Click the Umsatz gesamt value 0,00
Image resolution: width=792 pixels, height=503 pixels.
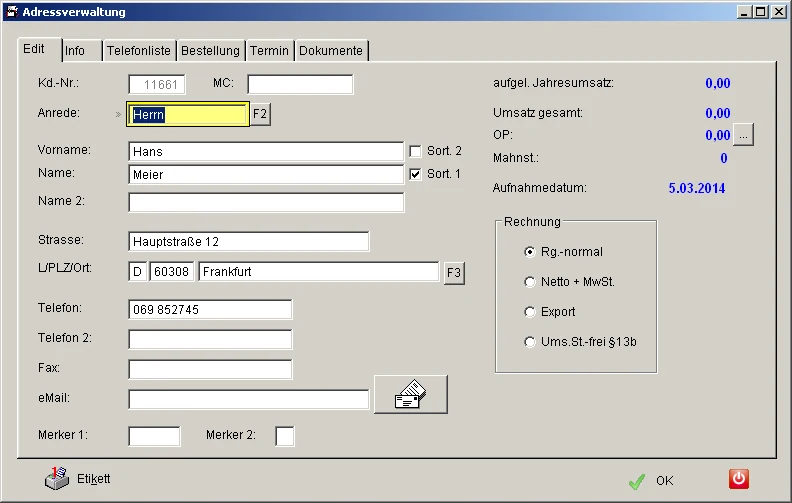pyautogui.click(x=718, y=113)
